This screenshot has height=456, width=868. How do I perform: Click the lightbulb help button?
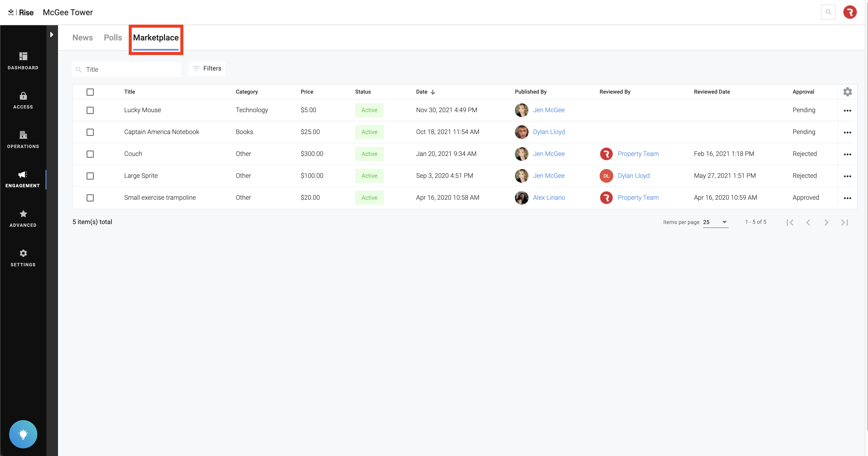pyautogui.click(x=23, y=434)
